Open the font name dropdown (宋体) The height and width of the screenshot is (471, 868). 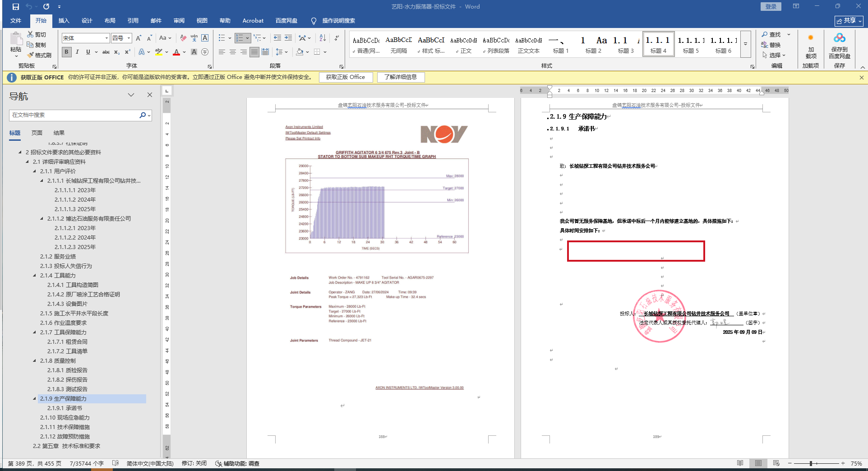(x=106, y=38)
